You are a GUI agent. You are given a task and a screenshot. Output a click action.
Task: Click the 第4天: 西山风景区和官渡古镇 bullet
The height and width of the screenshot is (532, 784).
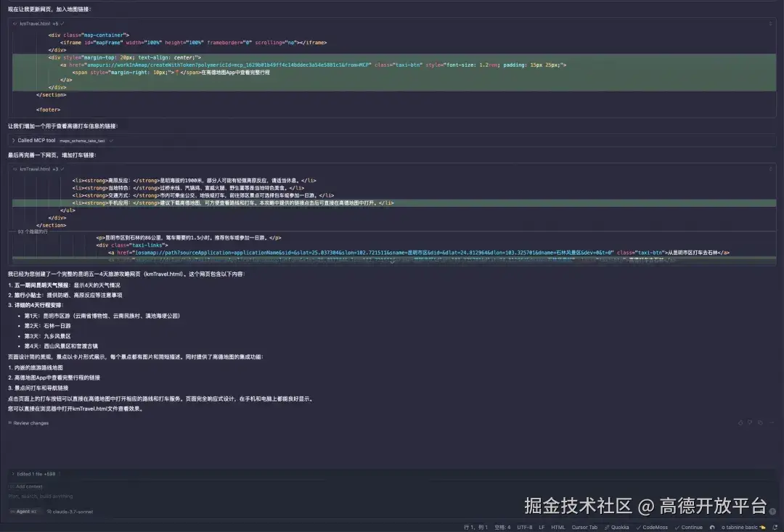61,346
